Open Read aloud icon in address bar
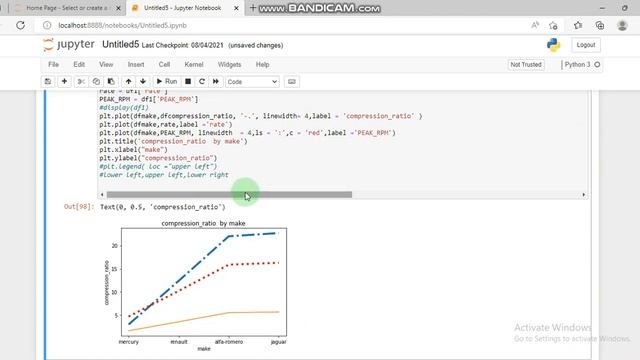640x360 pixels. (535, 25)
